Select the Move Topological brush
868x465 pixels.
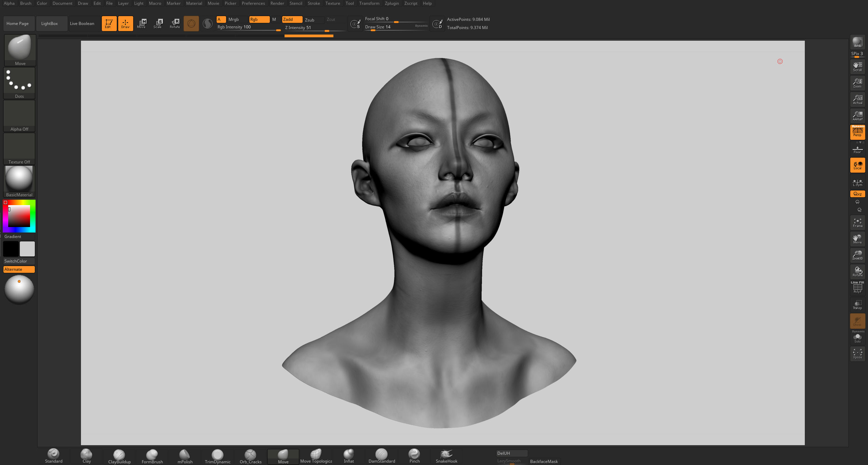(x=316, y=456)
